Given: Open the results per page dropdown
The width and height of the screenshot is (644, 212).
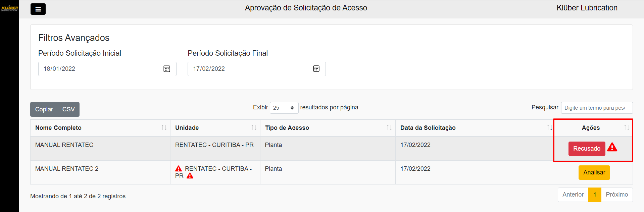Looking at the screenshot, I should click(x=284, y=108).
